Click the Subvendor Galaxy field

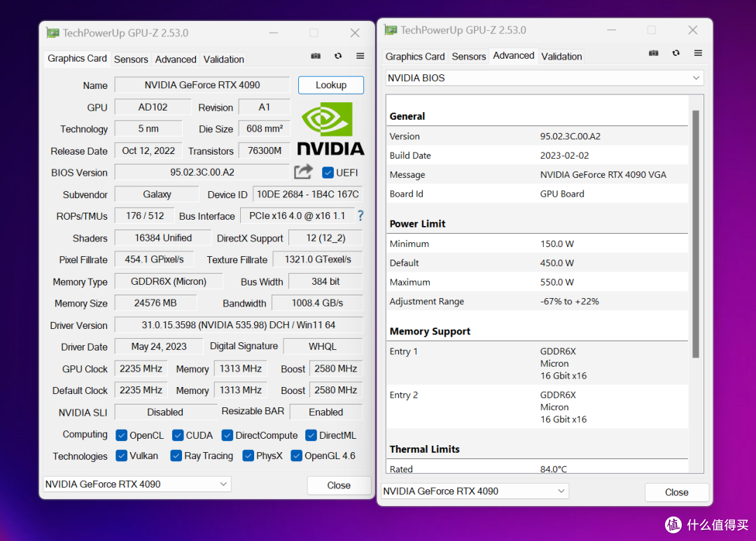point(157,195)
